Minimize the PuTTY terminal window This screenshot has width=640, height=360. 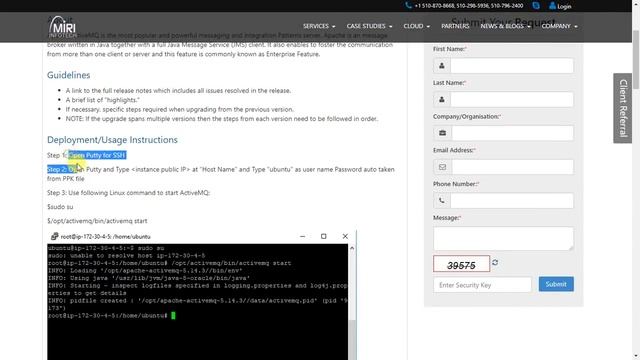click(x=302, y=236)
